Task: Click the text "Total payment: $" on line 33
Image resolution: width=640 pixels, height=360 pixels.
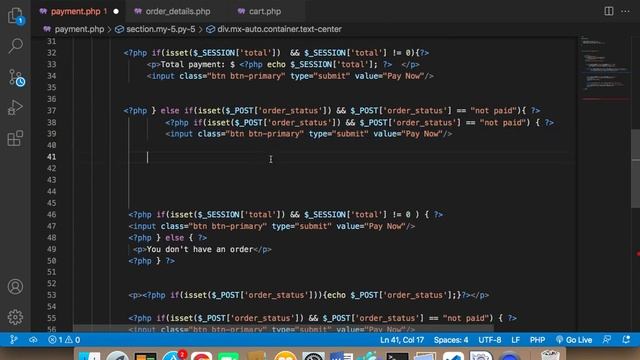Action: [198, 64]
